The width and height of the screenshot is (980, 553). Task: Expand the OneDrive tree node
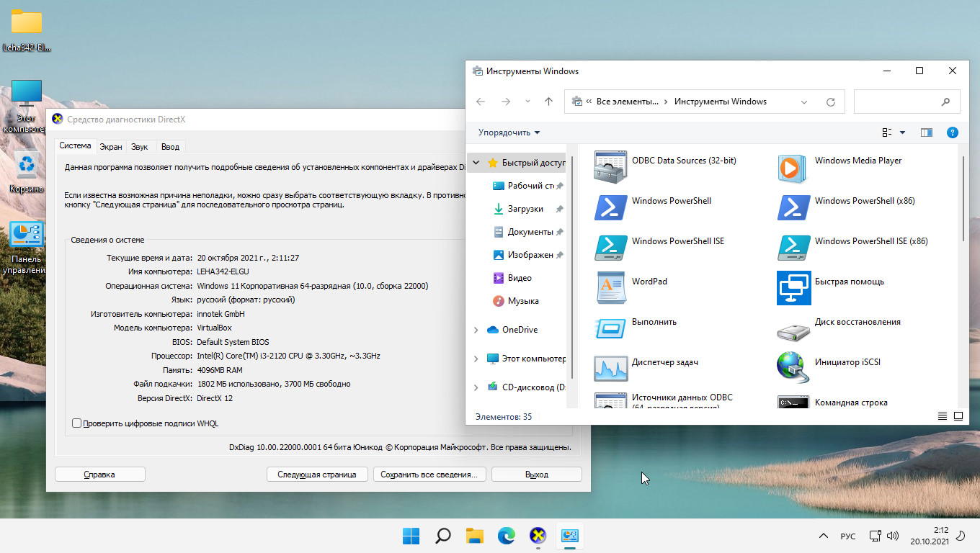[x=476, y=330]
